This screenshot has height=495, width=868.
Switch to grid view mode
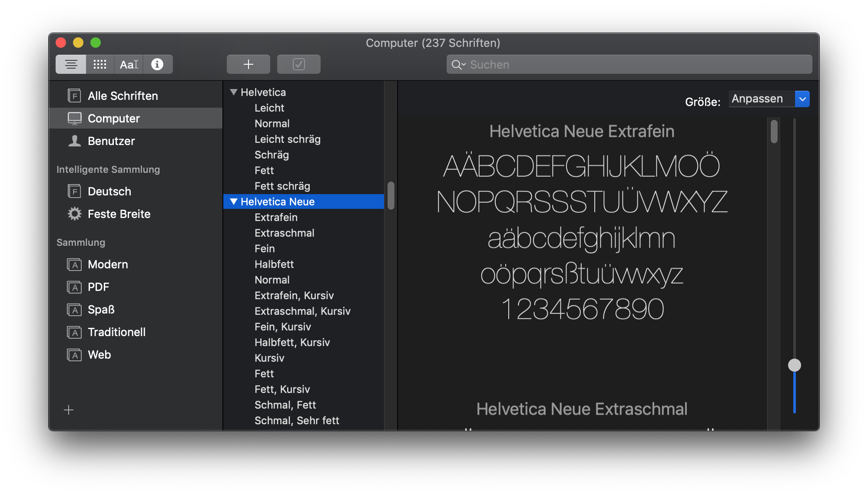99,64
